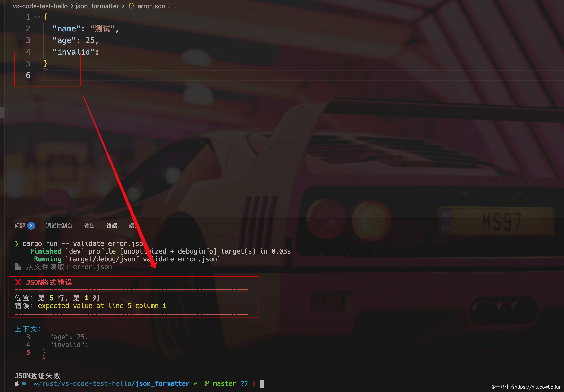The image size is (564, 392).
Task: Select the 终端 terminal tab
Action: coord(112,226)
